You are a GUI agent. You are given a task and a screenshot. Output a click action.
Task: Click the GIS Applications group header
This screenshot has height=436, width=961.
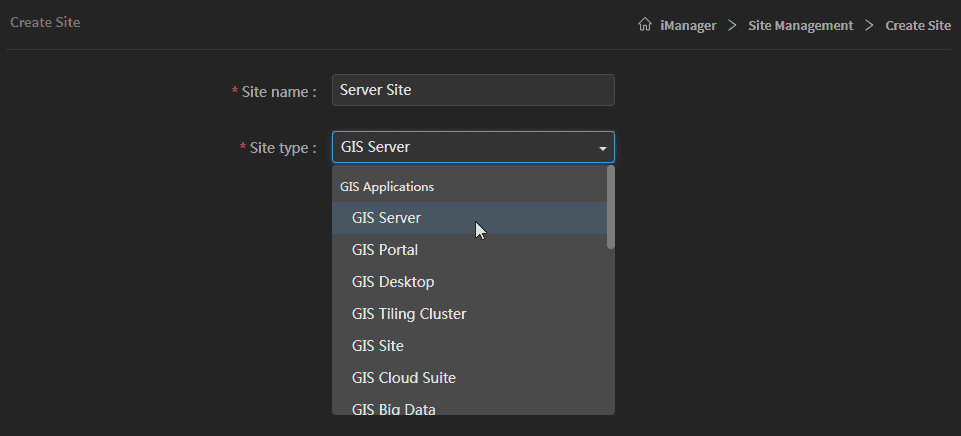click(x=387, y=187)
